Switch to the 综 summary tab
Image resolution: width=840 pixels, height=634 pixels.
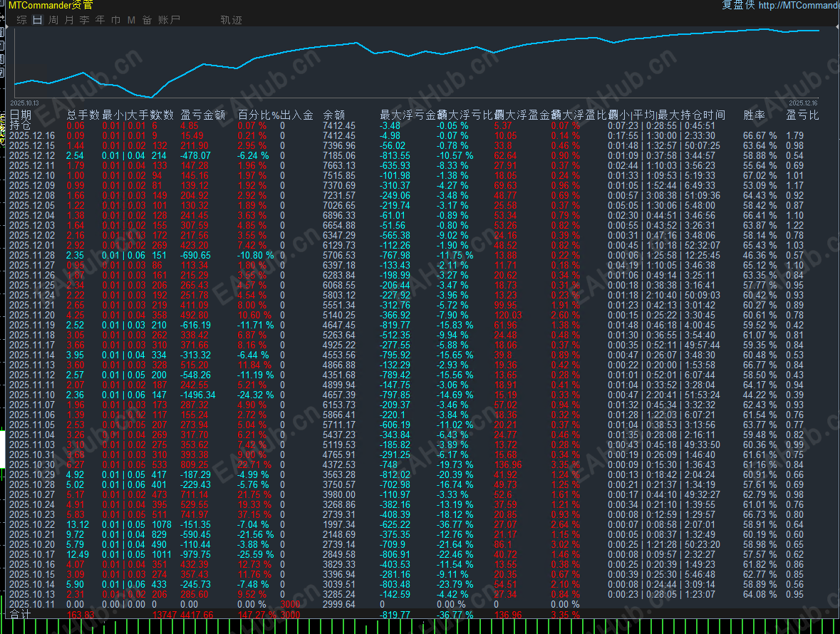pos(21,20)
